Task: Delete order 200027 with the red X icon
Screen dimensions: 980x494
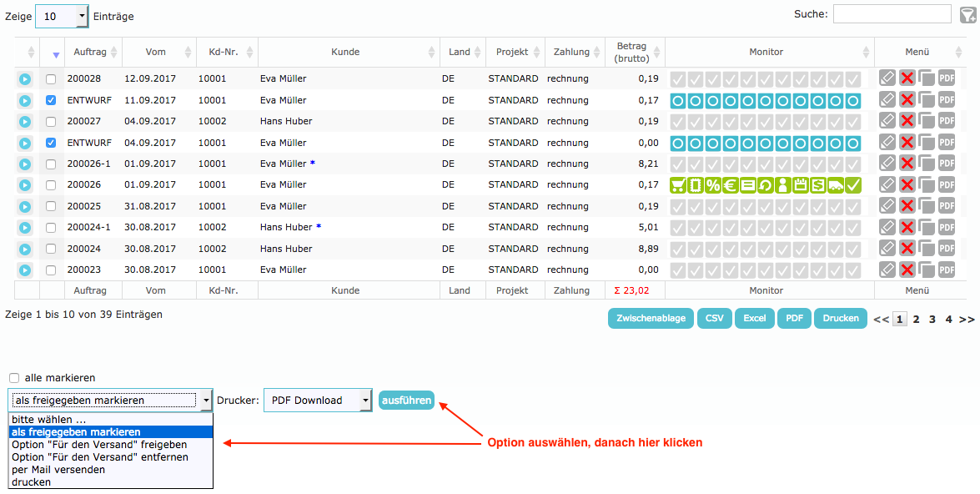Action: click(907, 121)
